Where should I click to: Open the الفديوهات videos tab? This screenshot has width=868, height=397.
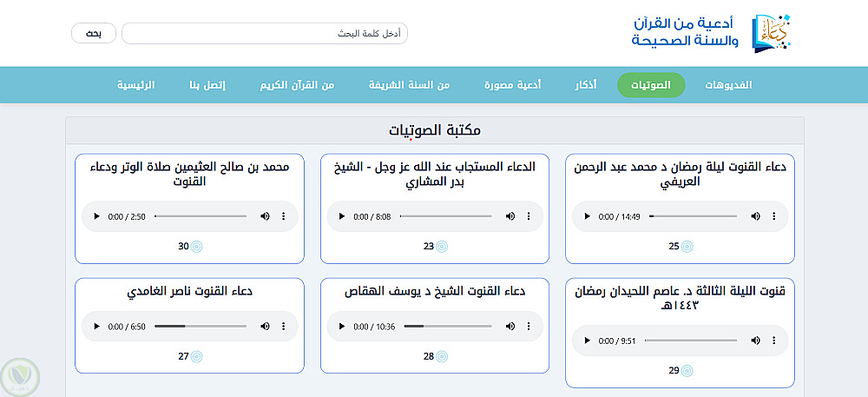(x=727, y=85)
